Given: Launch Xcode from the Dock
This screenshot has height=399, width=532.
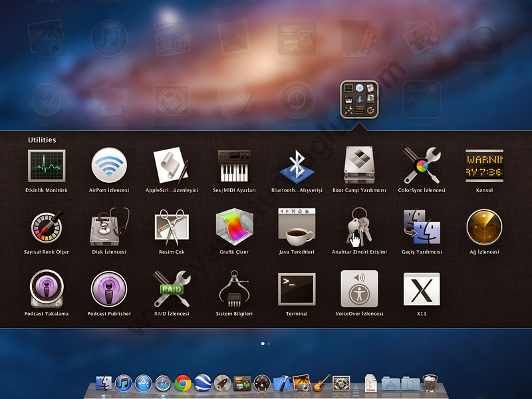Looking at the screenshot, I should (282, 384).
